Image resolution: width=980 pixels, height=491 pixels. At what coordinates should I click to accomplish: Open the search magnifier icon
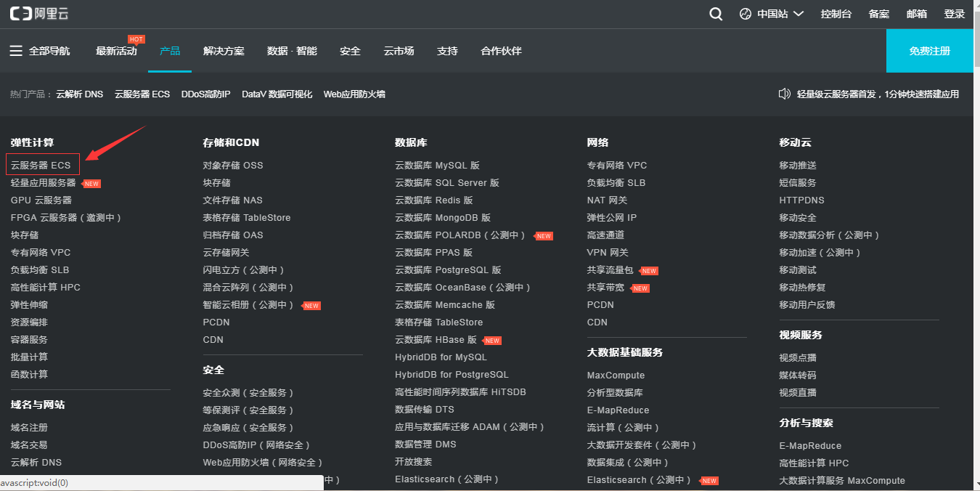click(x=716, y=14)
